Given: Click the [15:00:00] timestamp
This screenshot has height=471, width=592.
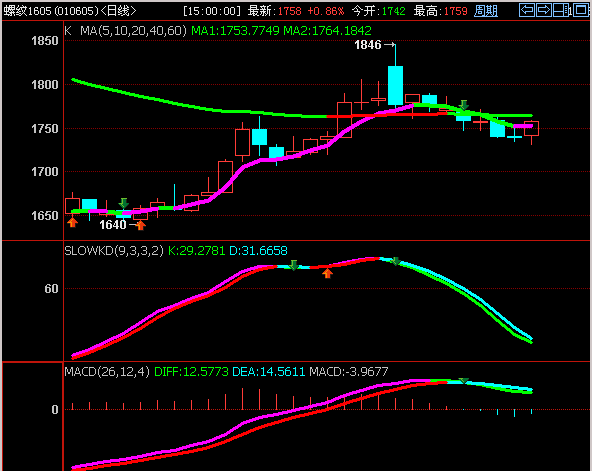Looking at the screenshot, I should click(x=211, y=11).
